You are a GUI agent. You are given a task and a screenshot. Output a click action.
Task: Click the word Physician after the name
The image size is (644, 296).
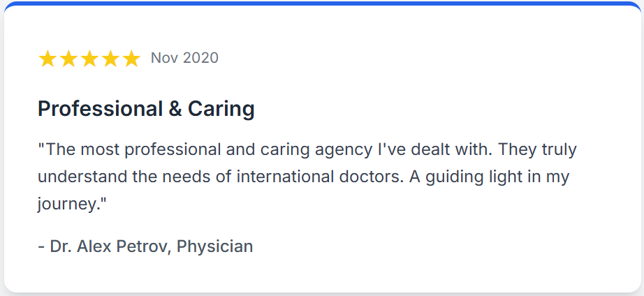(215, 246)
